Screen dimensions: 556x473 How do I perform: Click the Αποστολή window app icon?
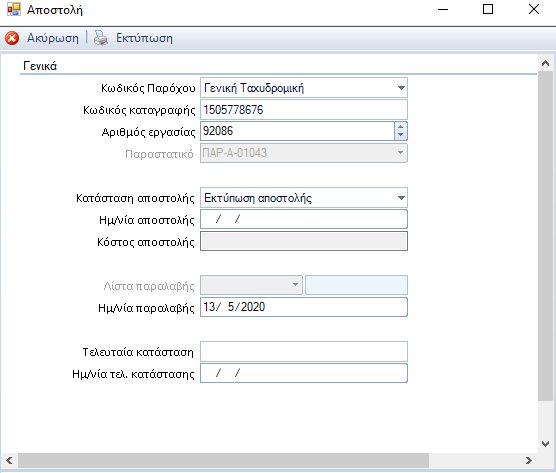[13, 10]
